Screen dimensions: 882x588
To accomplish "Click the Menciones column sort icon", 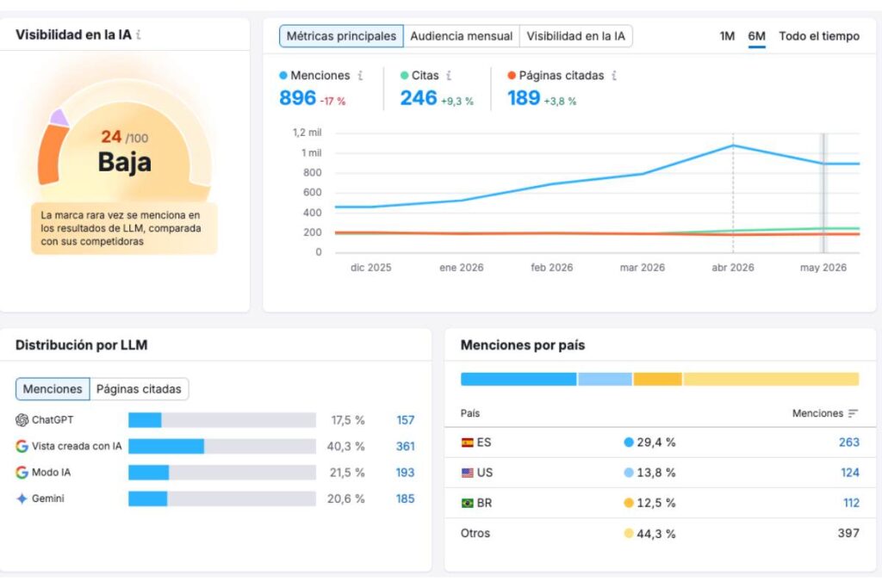I will (853, 413).
